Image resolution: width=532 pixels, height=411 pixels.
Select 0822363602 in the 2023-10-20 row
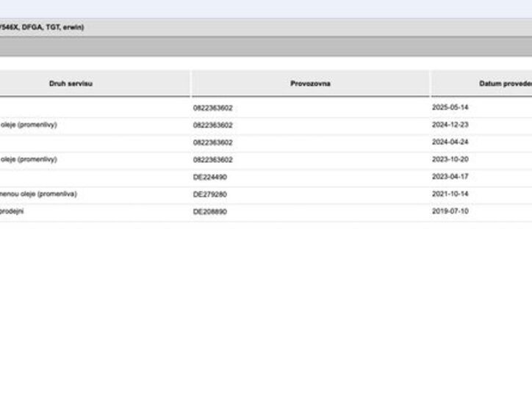(x=213, y=159)
